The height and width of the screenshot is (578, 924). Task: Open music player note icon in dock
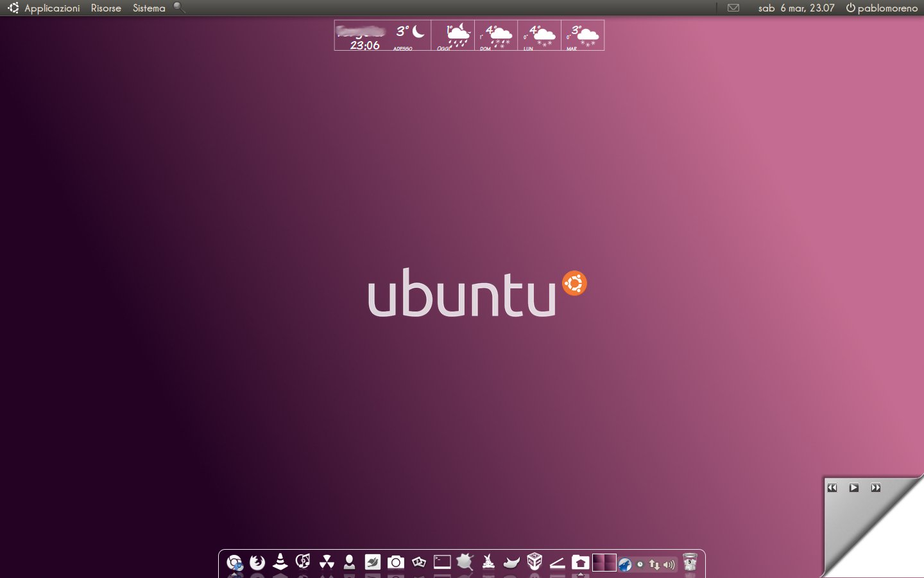click(303, 562)
